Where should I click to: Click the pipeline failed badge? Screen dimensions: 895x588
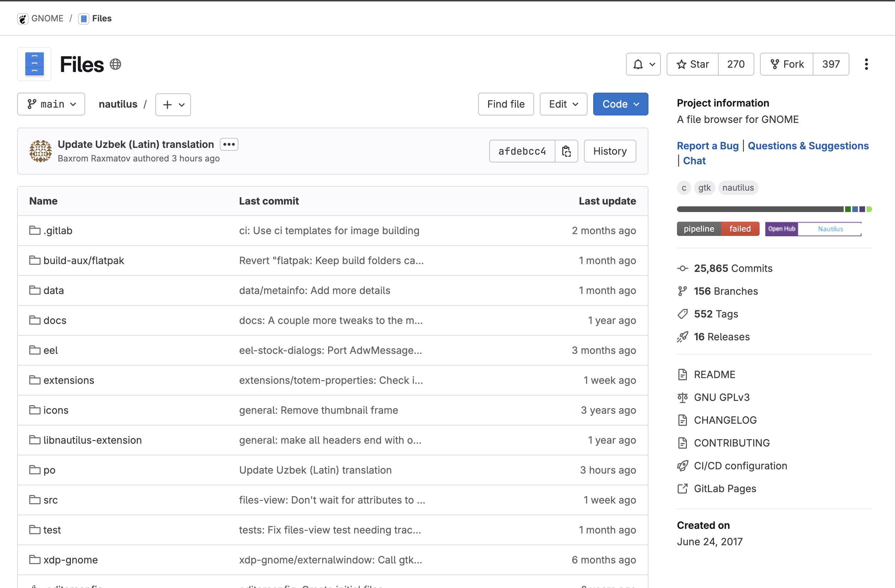718,229
